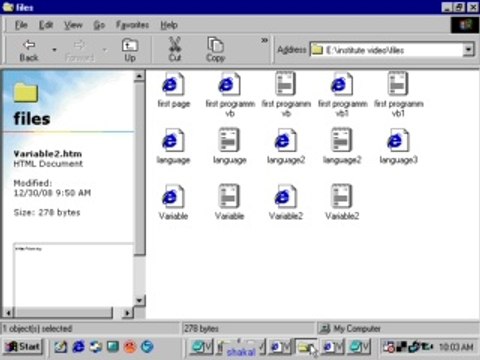Click the greyed-out Forward toolbar button
Screen dimensions: 480x360
tap(79, 50)
